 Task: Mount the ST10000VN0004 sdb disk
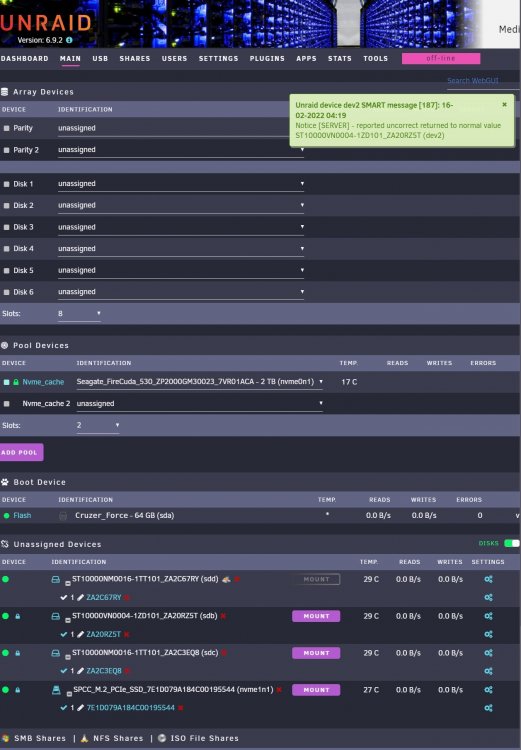pyautogui.click(x=316, y=616)
